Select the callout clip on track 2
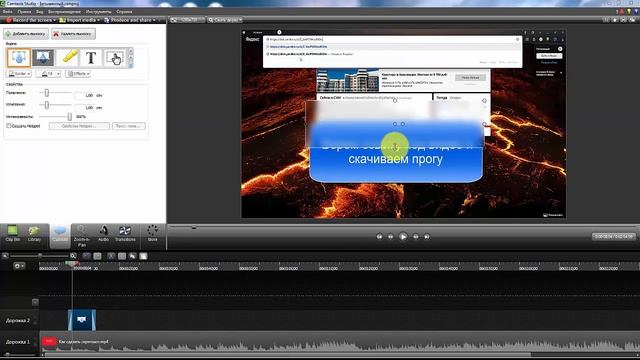Screen dimensions: 640x360 pos(82,320)
